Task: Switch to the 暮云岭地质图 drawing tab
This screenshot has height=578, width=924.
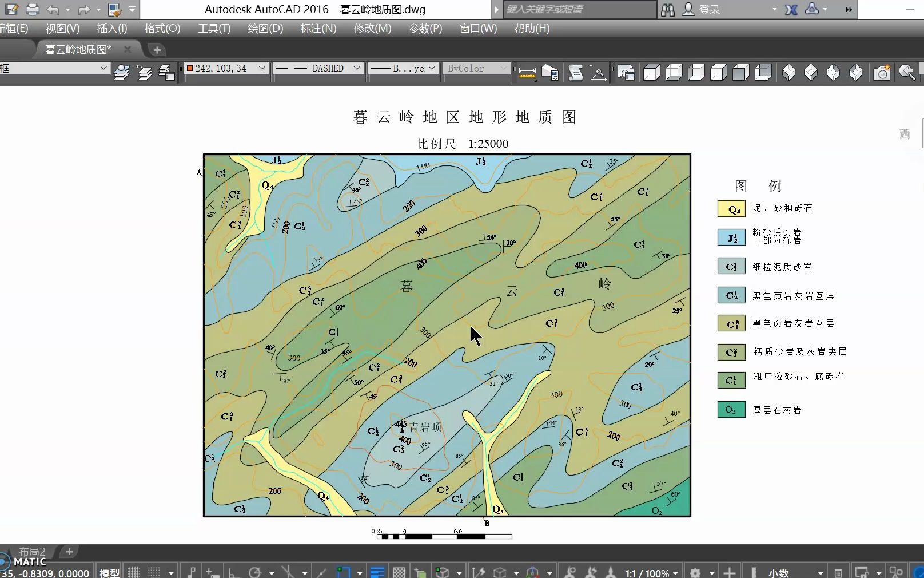Action: [x=78, y=50]
